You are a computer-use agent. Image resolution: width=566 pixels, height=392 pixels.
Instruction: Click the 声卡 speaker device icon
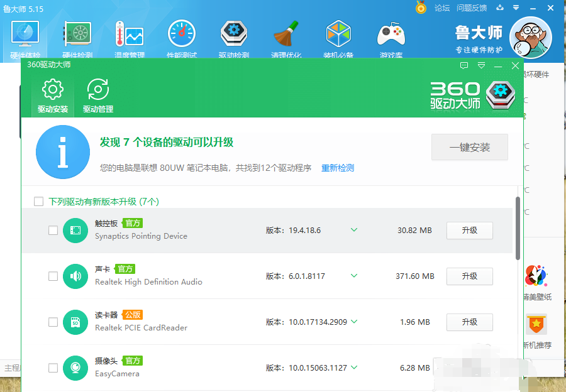[x=75, y=276]
